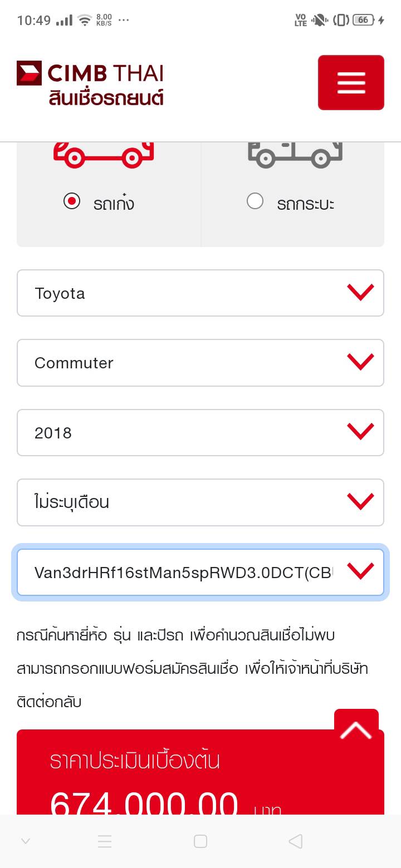
Task: Tap the grey pickup truck icon
Action: (294, 155)
